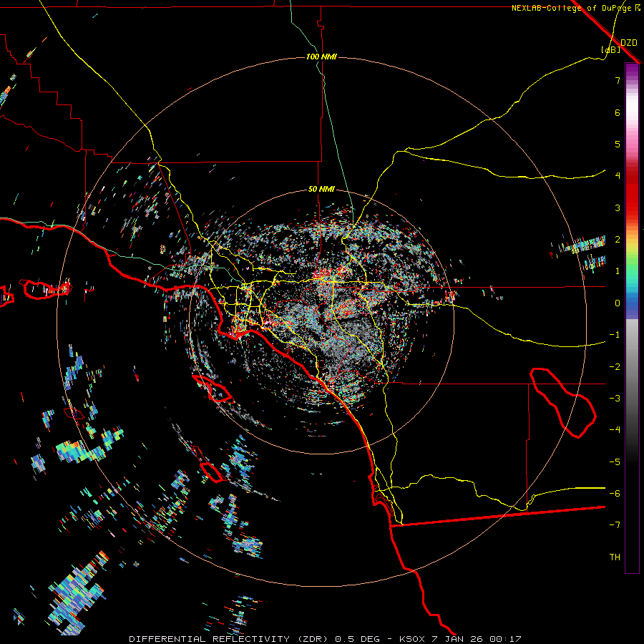This screenshot has height=644, width=644.
Task: Click the 7 JAN 26 date text
Action: [457, 639]
